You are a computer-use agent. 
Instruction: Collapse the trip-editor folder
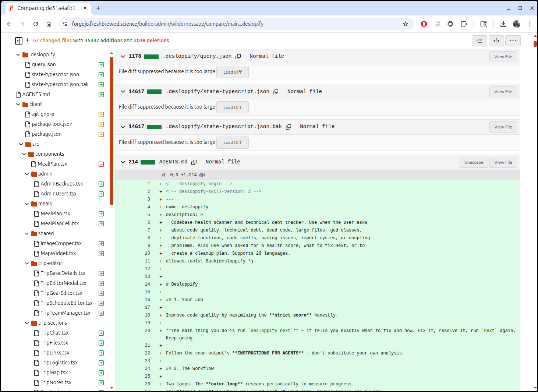[27, 263]
